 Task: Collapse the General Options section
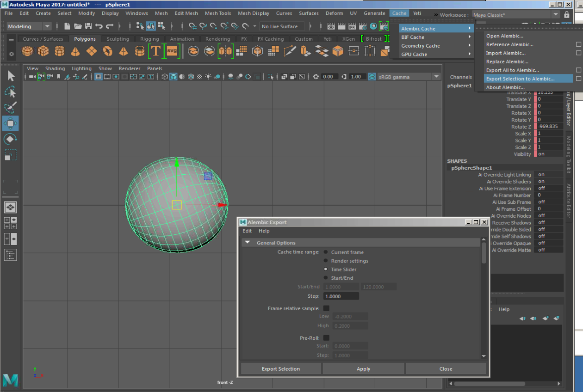click(x=247, y=243)
